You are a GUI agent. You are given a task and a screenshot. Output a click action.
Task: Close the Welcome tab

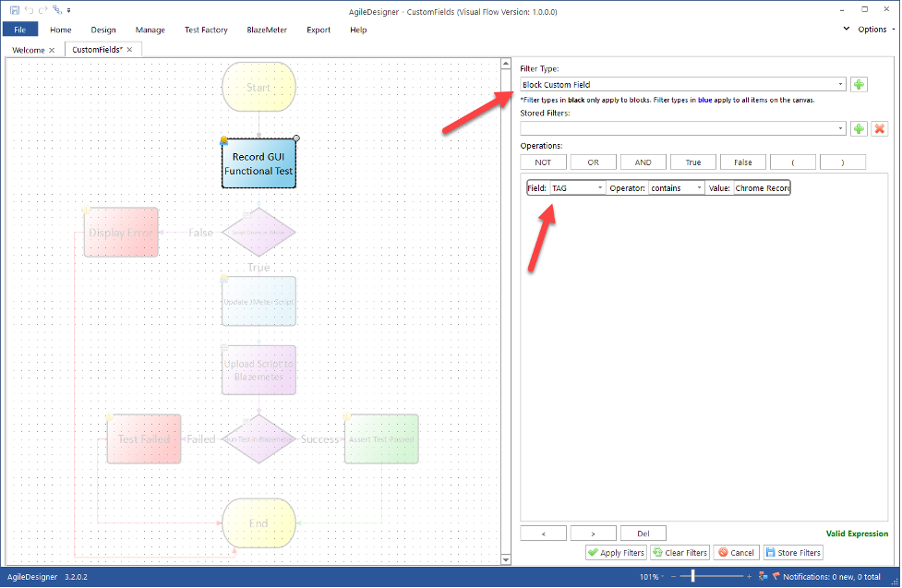52,50
